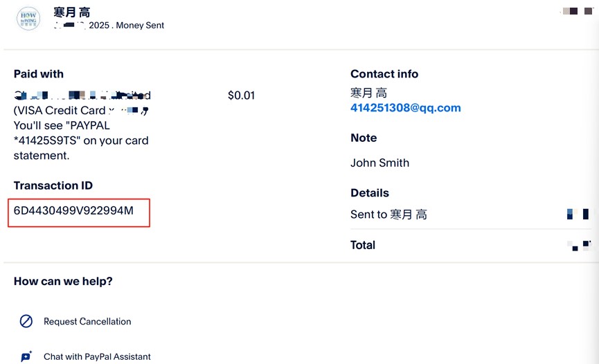Click the Sent to recipient details row
Viewport: 599px width, 364px height.
[471, 215]
